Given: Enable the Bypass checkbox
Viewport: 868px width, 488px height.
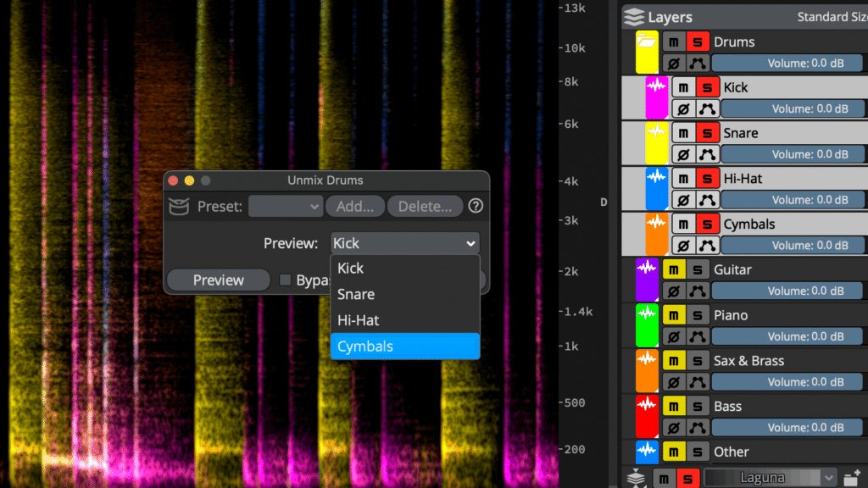Looking at the screenshot, I should coord(286,280).
